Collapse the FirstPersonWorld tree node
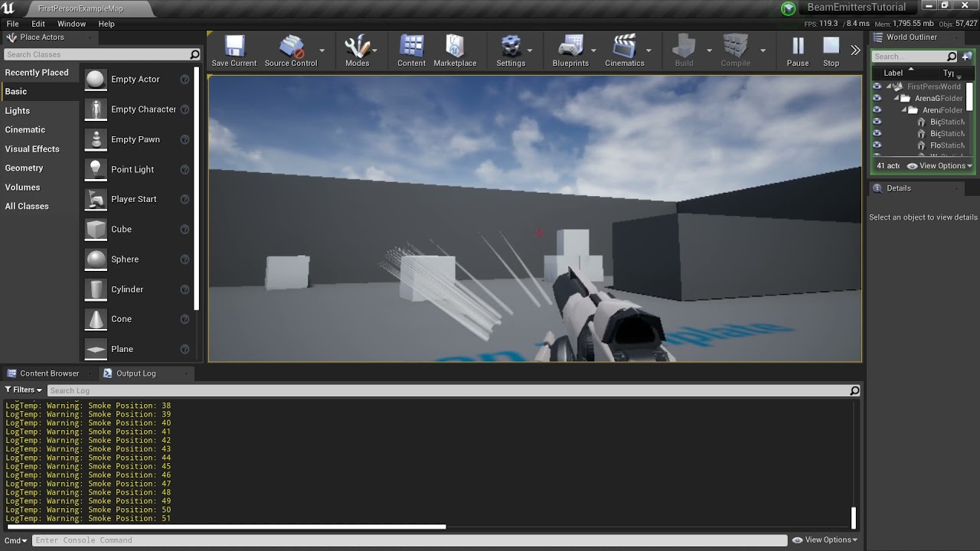 [889, 86]
